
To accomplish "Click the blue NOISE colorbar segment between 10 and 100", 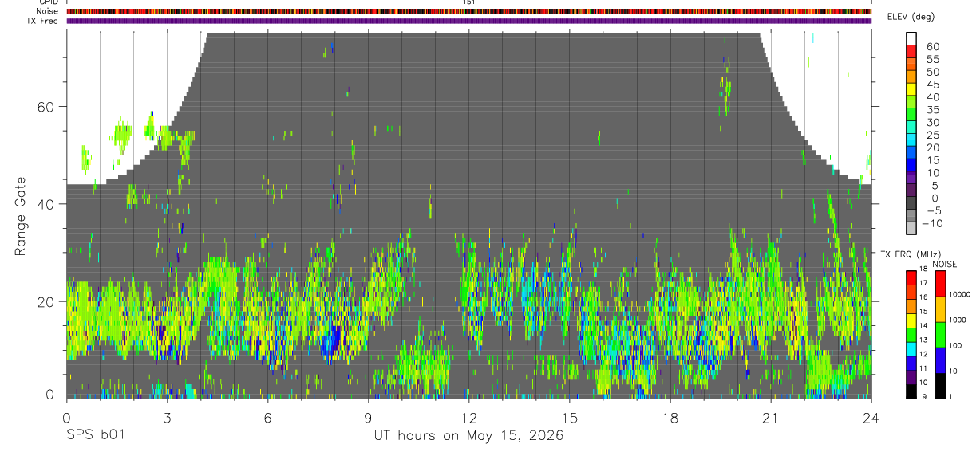I will coord(941,360).
